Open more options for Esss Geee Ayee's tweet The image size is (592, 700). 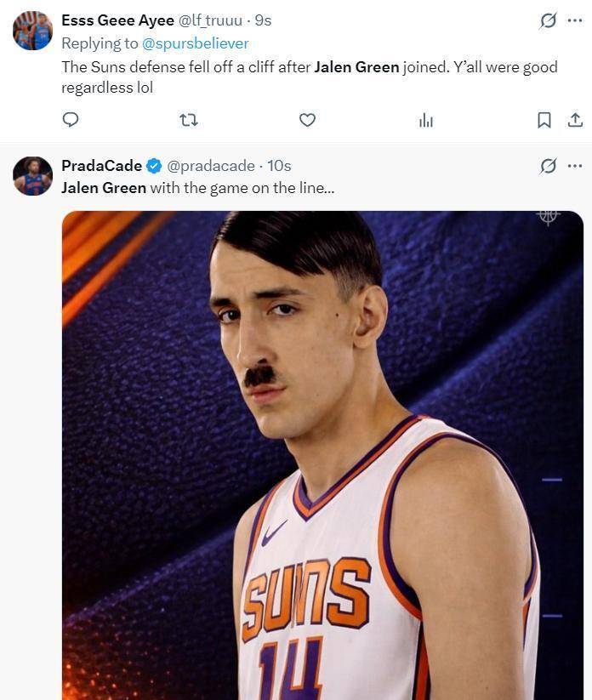575,20
